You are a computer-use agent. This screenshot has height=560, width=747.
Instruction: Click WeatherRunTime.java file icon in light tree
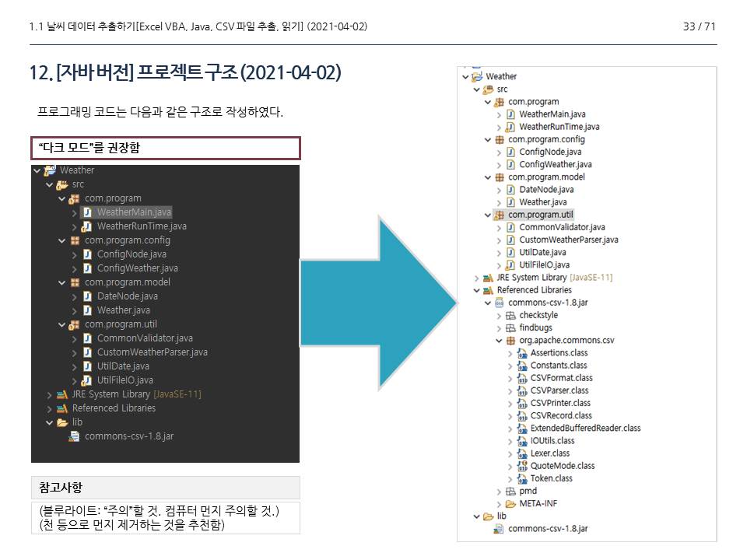(x=510, y=127)
